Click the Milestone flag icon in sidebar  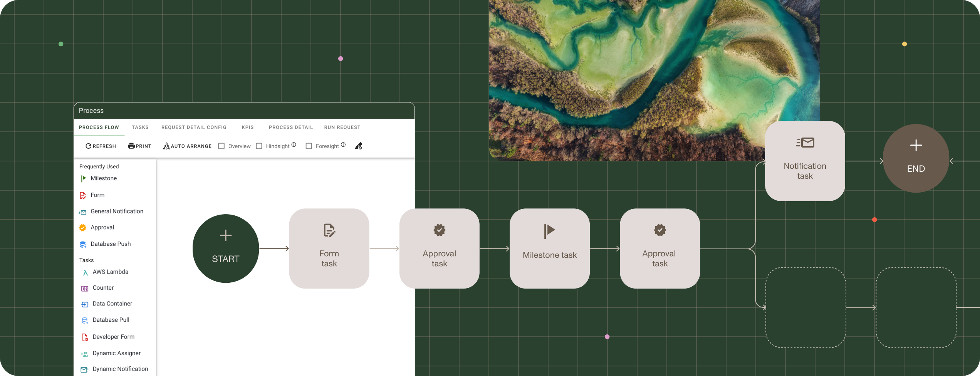pyautogui.click(x=83, y=179)
